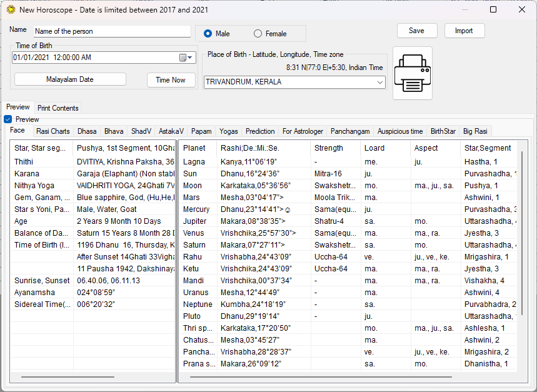The height and width of the screenshot is (392, 537).
Task: Select the Neptune row in planet table
Action: click(348, 304)
